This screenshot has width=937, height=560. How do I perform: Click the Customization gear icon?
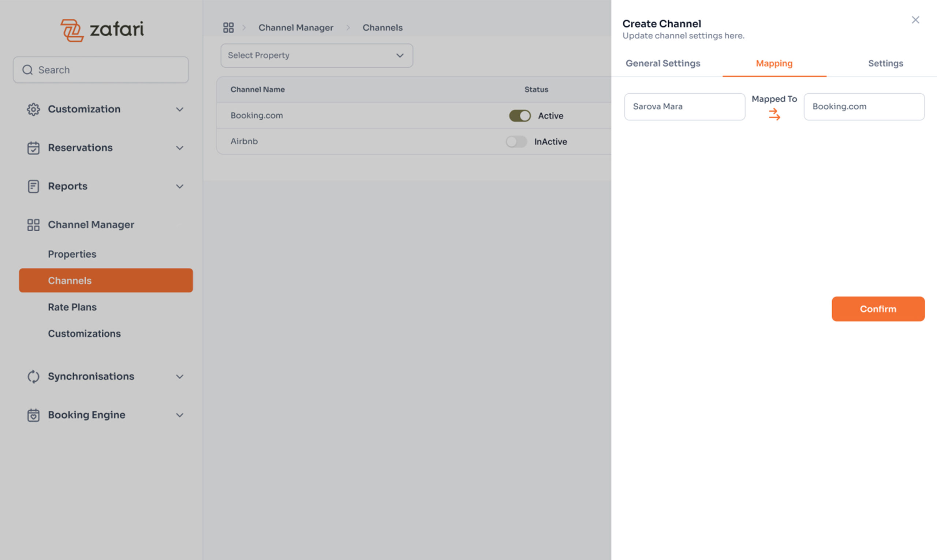tap(33, 109)
